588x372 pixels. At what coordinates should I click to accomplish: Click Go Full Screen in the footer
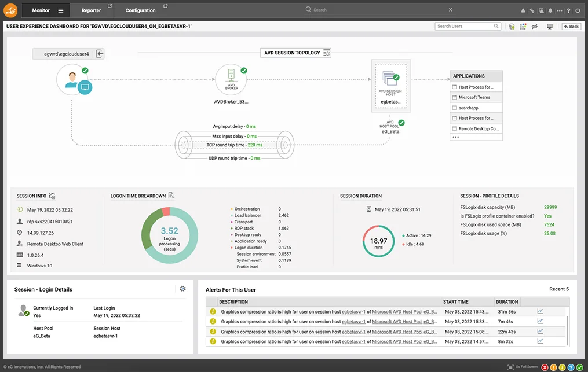pyautogui.click(x=523, y=367)
